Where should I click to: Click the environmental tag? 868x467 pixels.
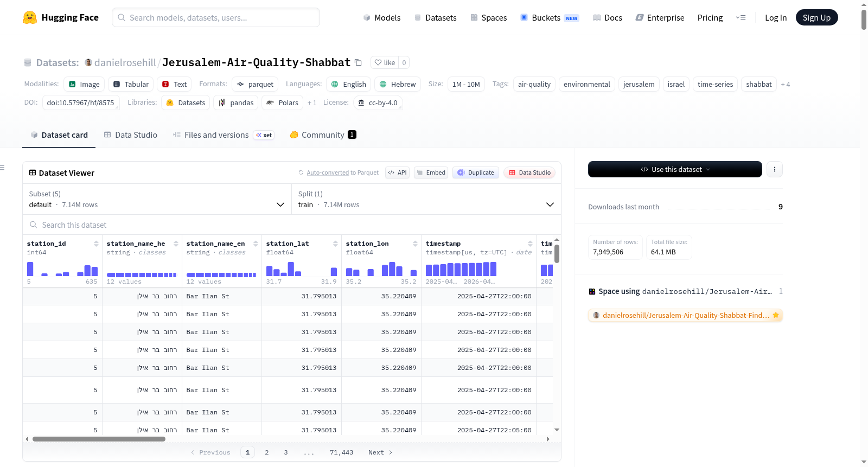point(587,84)
